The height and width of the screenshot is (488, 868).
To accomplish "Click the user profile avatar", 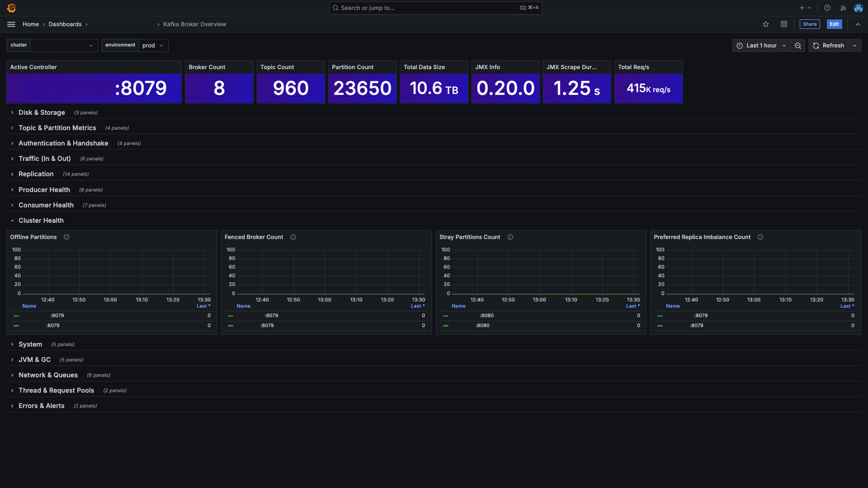I will 858,8.
